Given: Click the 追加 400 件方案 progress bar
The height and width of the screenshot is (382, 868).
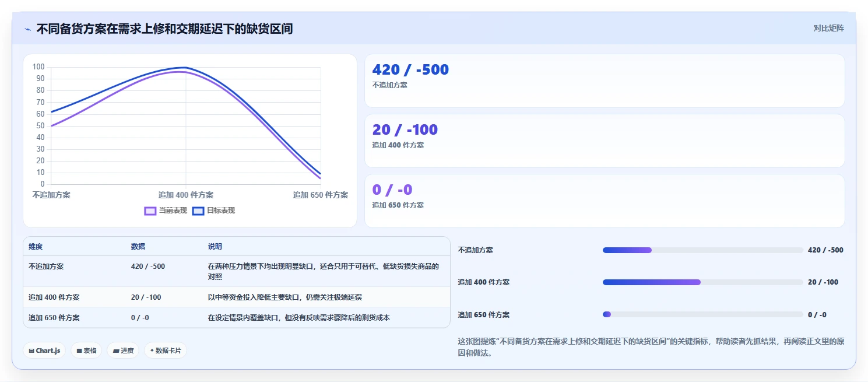Looking at the screenshot, I should point(703,282).
